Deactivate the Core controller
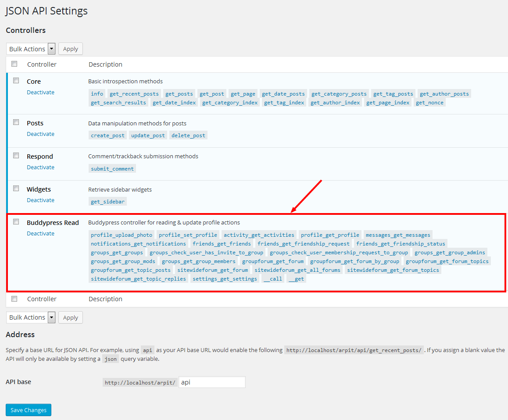Screen dimensions: 508x420 tap(40, 93)
